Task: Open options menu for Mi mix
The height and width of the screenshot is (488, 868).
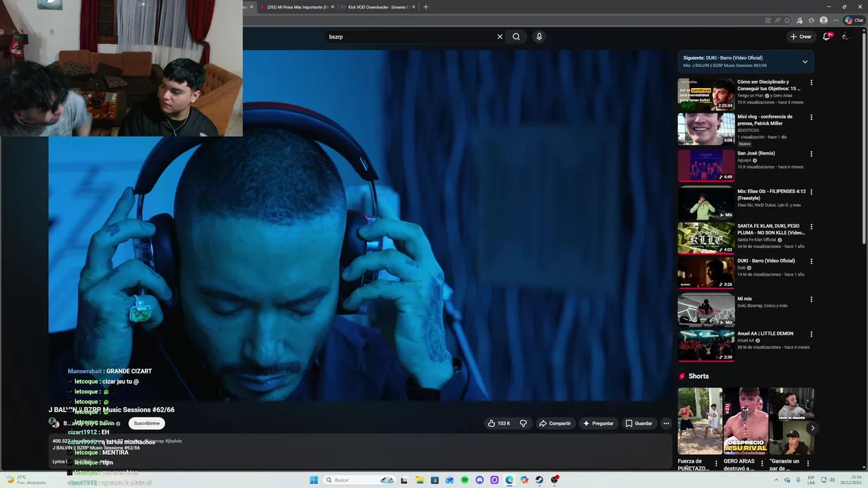Action: [811, 300]
